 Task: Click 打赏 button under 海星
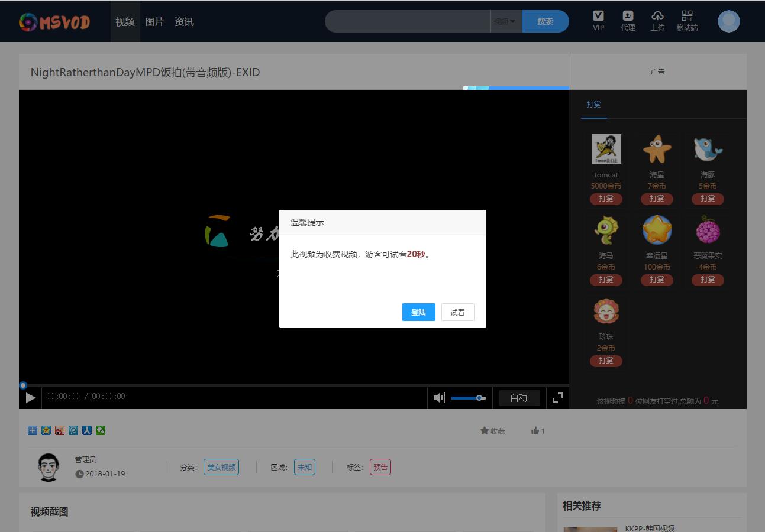[x=657, y=199]
